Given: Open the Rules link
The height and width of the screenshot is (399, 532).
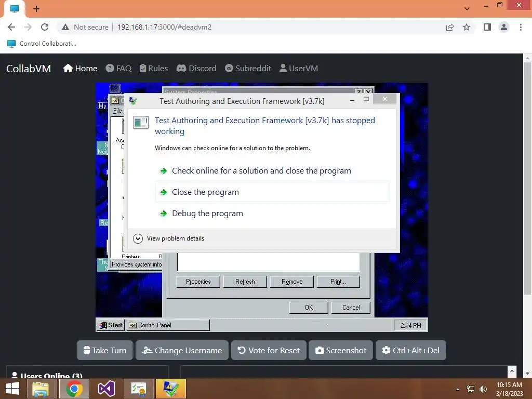Looking at the screenshot, I should coord(154,69).
